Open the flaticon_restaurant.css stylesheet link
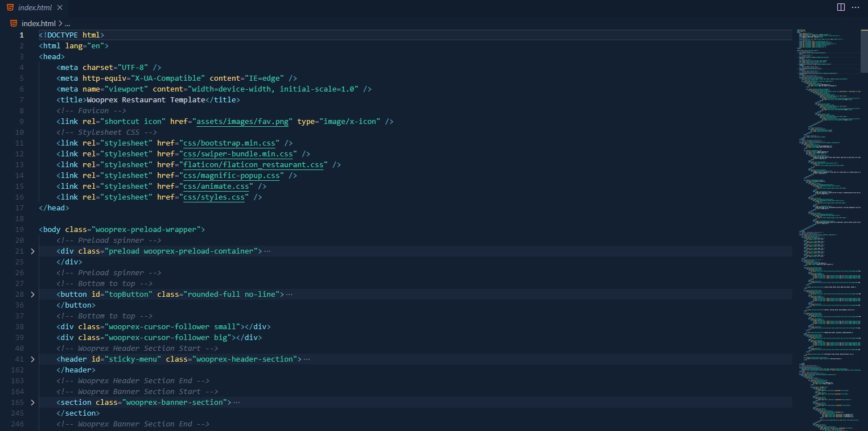The height and width of the screenshot is (431, 868). [253, 164]
